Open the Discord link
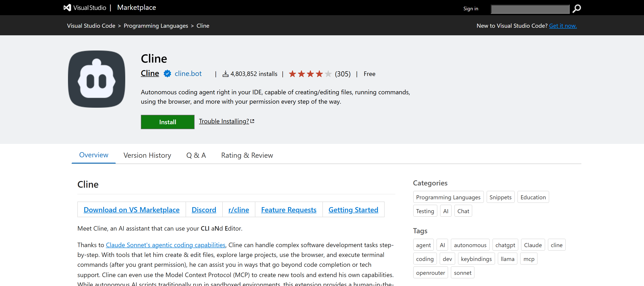The width and height of the screenshot is (644, 286). pos(204,210)
